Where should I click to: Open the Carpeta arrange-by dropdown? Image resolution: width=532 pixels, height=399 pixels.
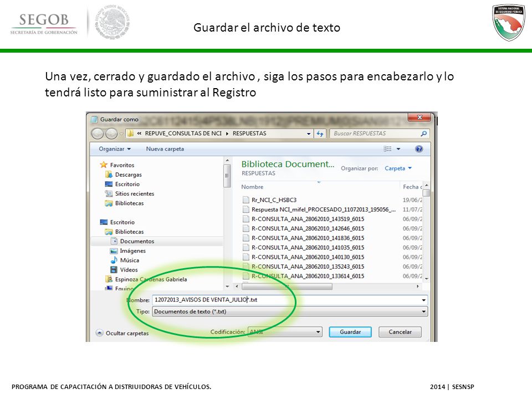[398, 168]
